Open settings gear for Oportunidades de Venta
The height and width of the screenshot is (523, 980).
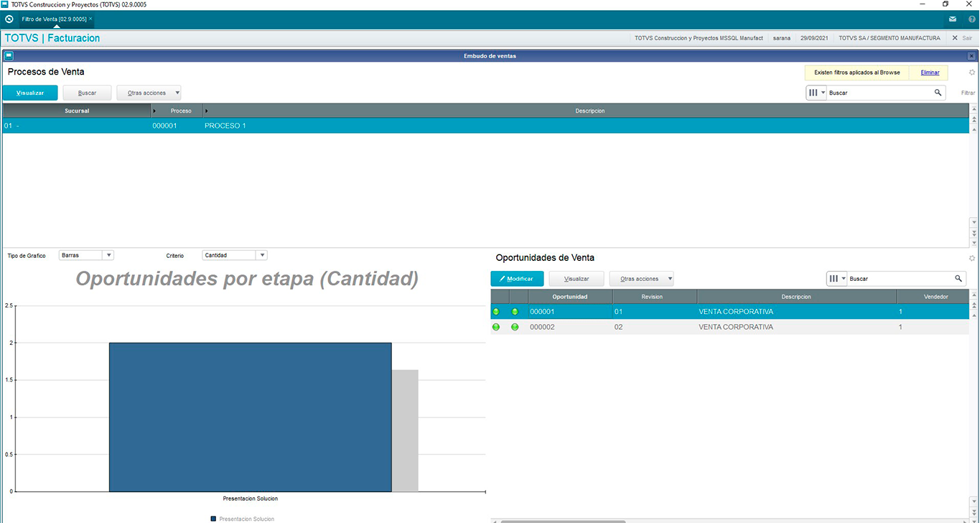click(972, 258)
